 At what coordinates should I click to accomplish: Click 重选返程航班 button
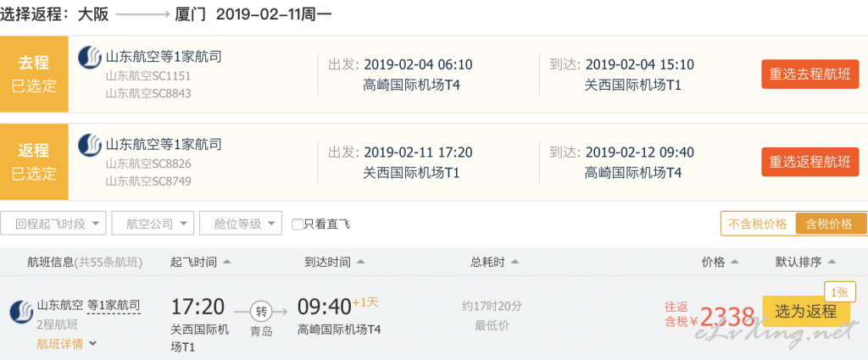click(x=810, y=162)
